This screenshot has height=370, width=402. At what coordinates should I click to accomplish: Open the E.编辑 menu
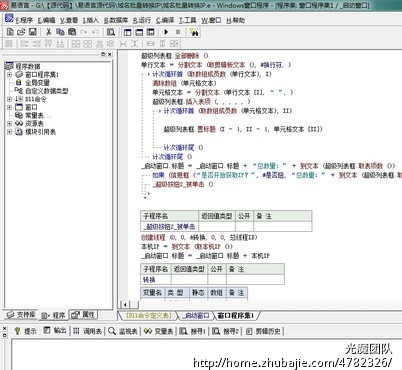(46, 20)
